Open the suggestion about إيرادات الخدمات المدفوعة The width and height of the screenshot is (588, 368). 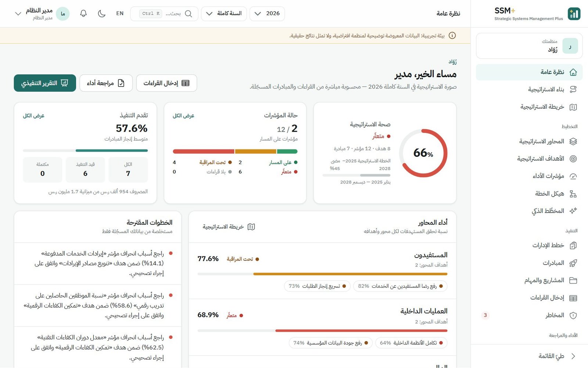[x=98, y=263]
